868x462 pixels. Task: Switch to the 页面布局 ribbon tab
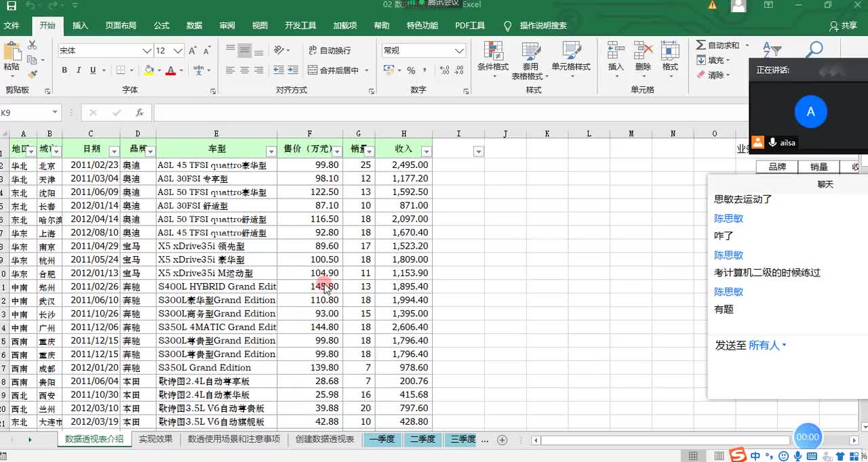[121, 26]
